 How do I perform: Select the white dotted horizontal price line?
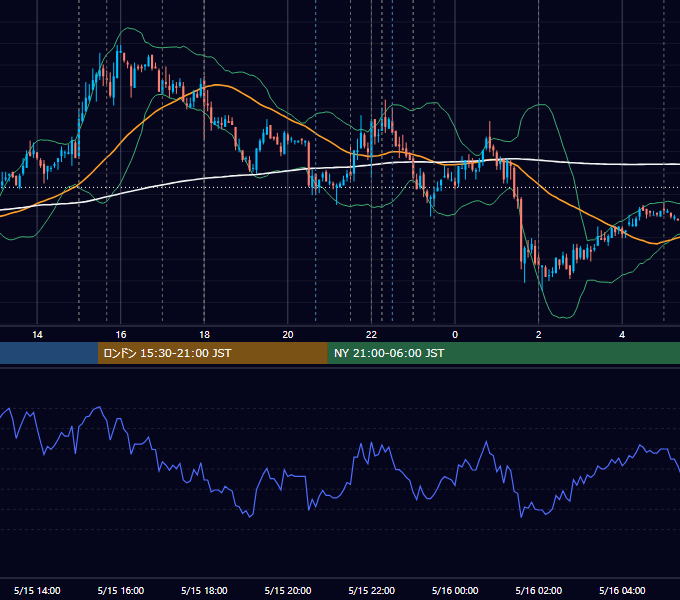point(340,188)
